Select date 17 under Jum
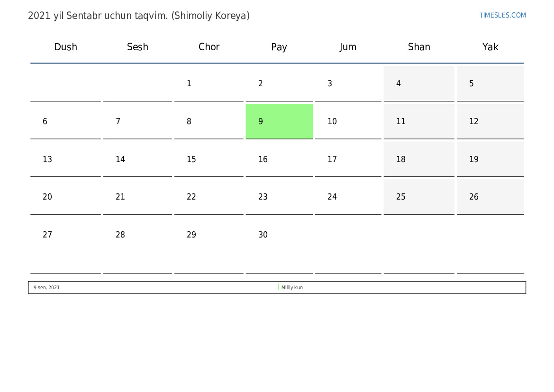Viewport: 554px width, 392px height. click(348, 159)
